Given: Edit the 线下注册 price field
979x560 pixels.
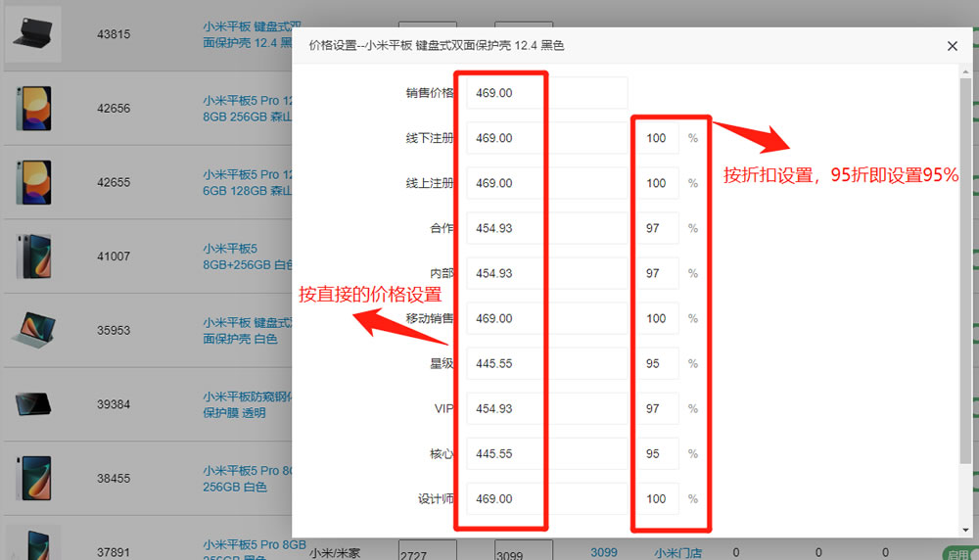Looking at the screenshot, I should (x=547, y=138).
